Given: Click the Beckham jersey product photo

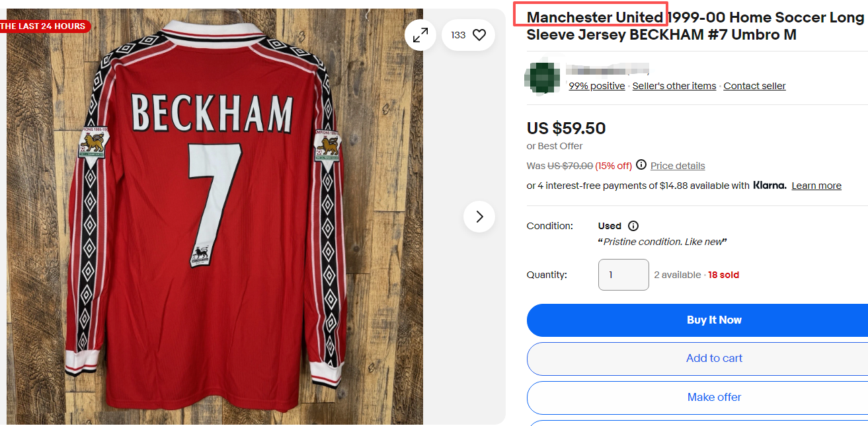Looking at the screenshot, I should click(x=212, y=218).
